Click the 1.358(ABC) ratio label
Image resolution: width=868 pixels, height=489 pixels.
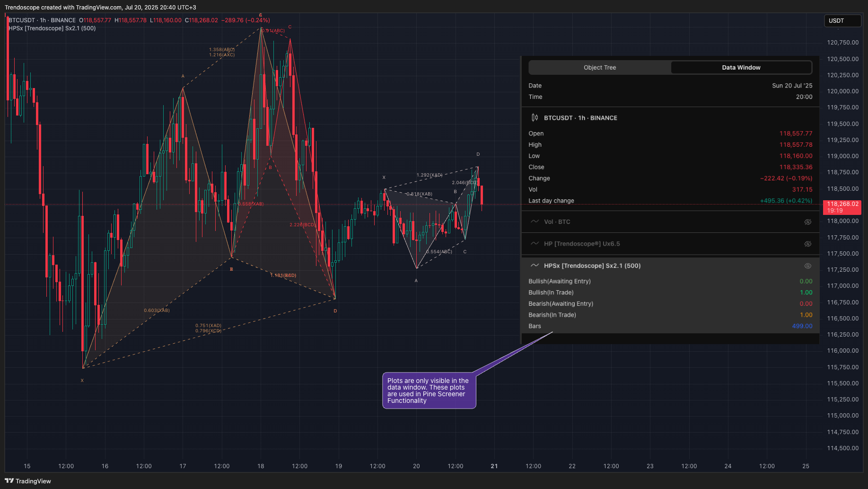[222, 50]
